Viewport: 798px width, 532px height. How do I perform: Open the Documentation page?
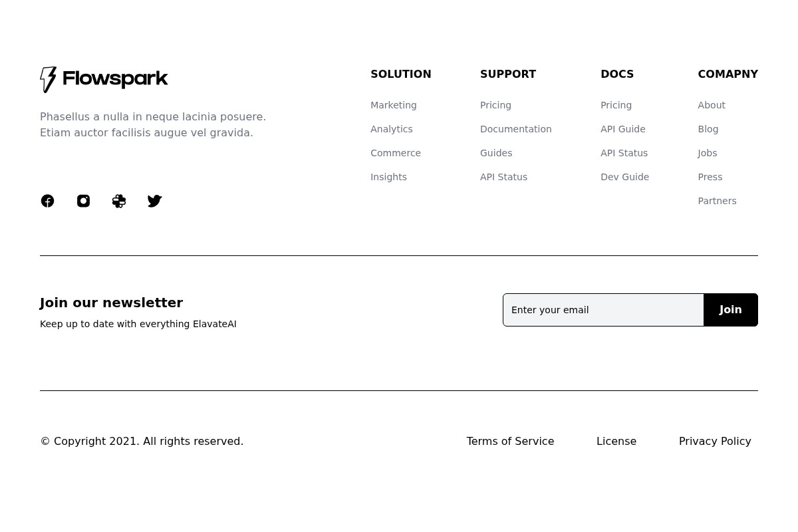point(515,129)
